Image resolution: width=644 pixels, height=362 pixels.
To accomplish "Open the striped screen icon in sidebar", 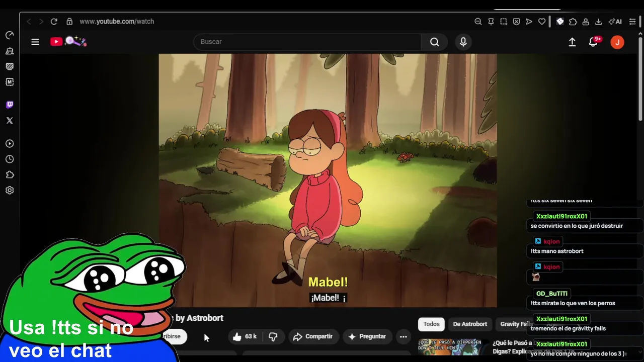I will click(x=10, y=66).
